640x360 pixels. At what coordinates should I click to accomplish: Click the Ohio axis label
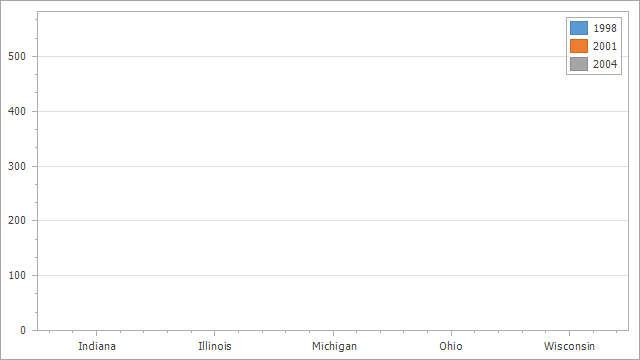point(451,346)
